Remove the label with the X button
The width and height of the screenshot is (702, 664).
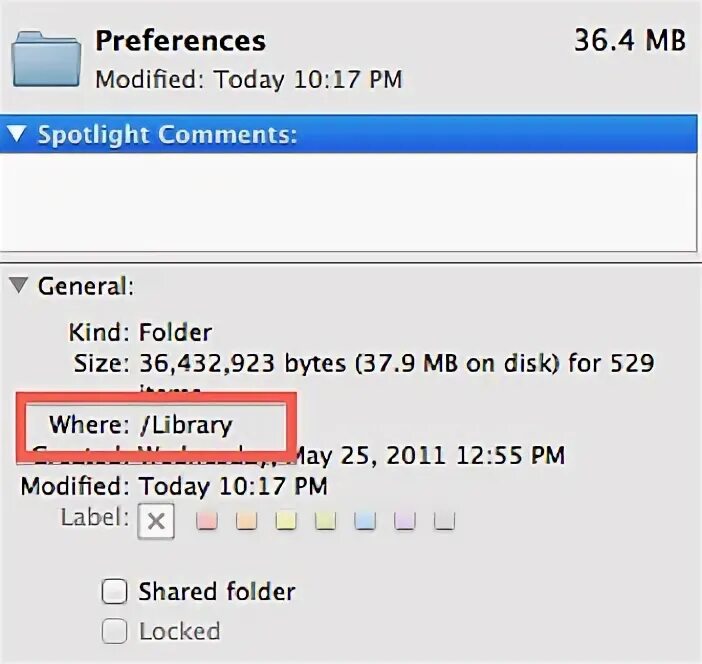pos(155,520)
